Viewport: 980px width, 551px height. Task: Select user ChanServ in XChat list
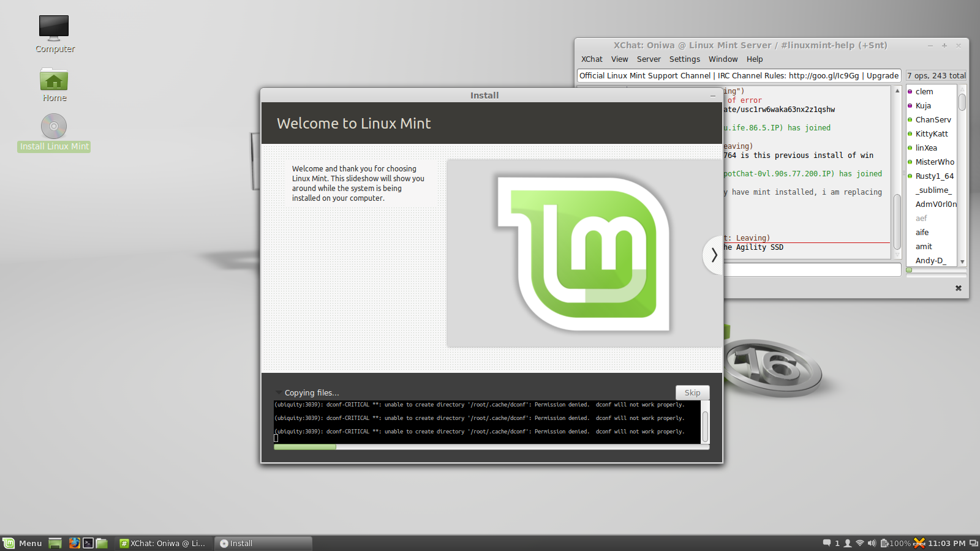coord(931,120)
